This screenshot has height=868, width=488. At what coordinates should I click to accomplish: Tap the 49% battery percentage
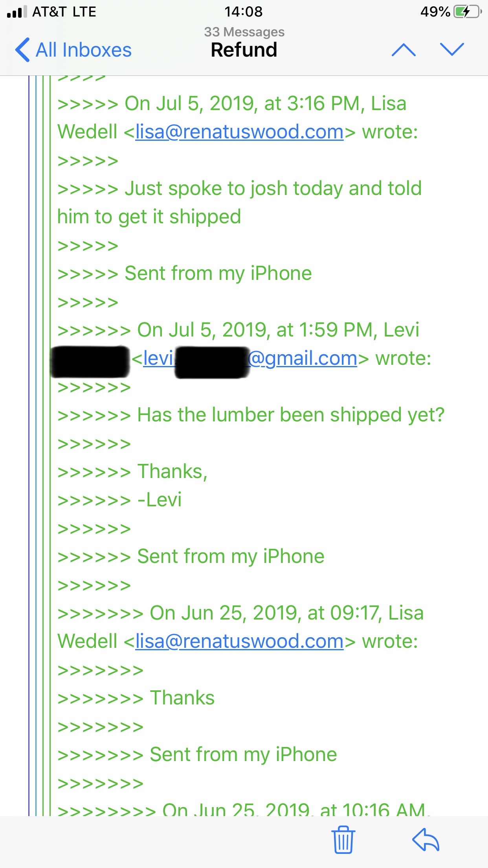(x=435, y=11)
